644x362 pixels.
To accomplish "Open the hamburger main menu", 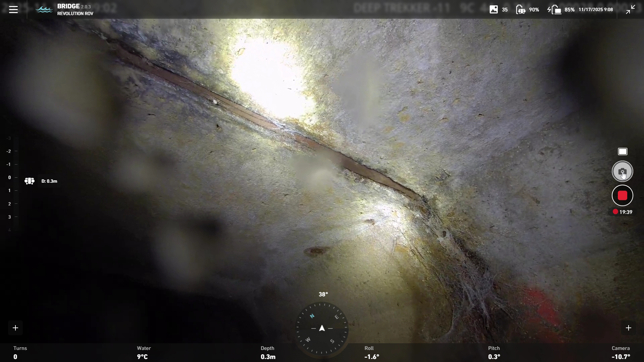I will click(x=13, y=9).
